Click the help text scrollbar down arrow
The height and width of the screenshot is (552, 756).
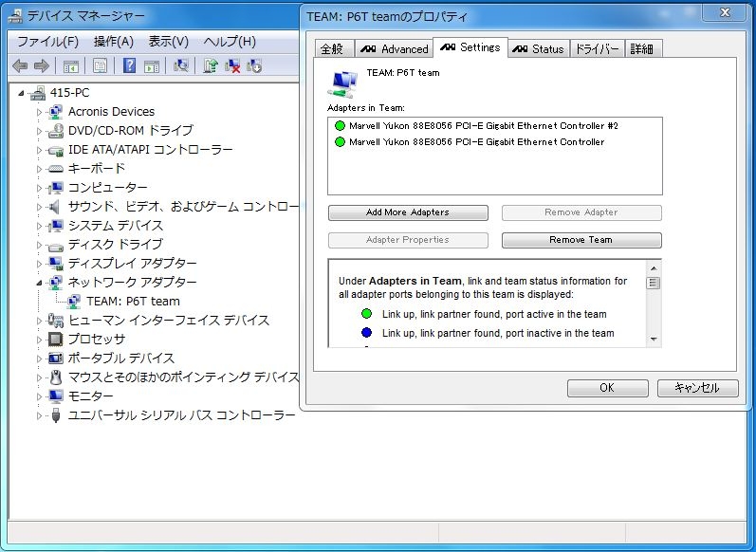coord(654,340)
